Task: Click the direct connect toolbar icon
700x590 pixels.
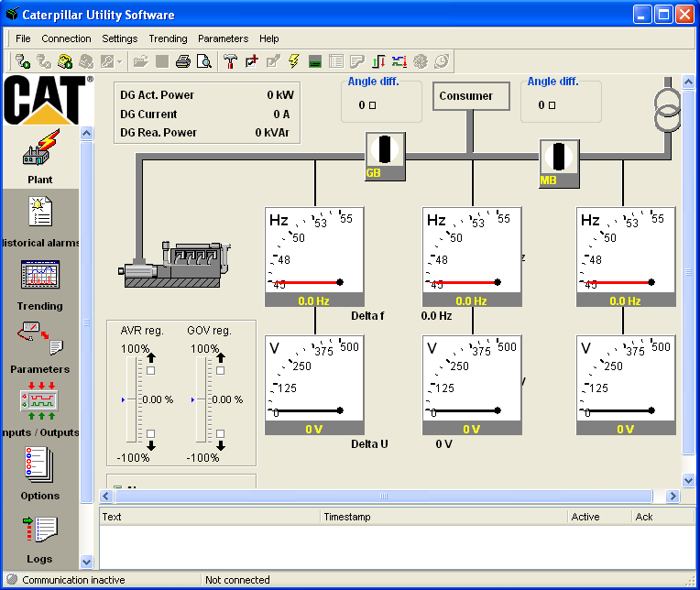Action: (22, 61)
